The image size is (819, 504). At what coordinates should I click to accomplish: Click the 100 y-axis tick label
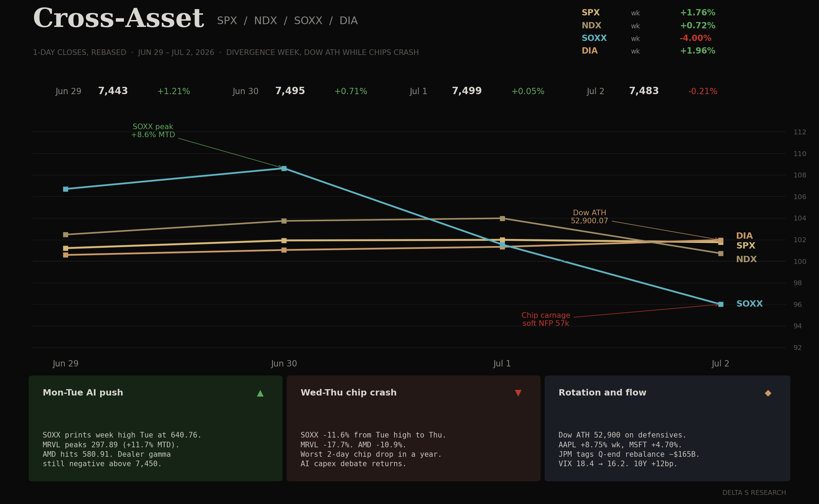[800, 261]
